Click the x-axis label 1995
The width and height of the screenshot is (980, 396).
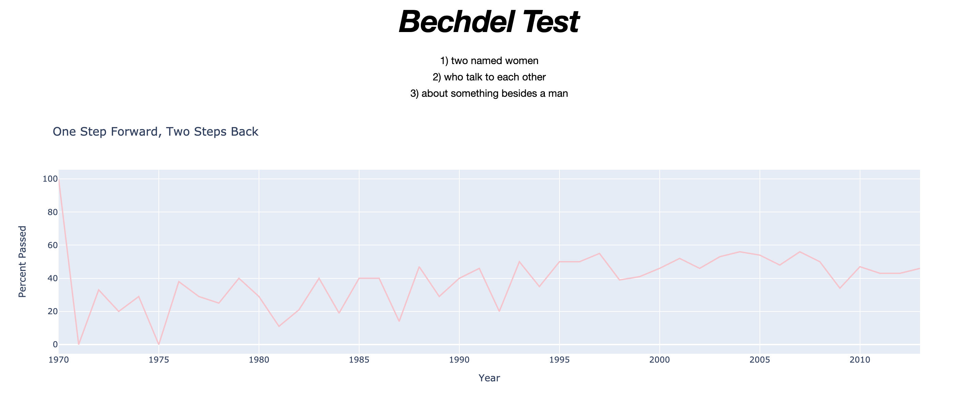(559, 360)
